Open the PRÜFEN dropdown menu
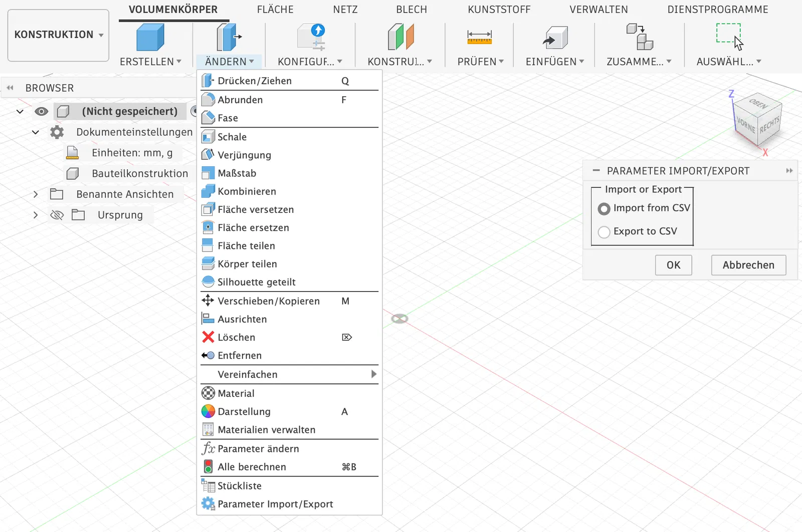Viewport: 802px width, 532px height. coord(480,62)
